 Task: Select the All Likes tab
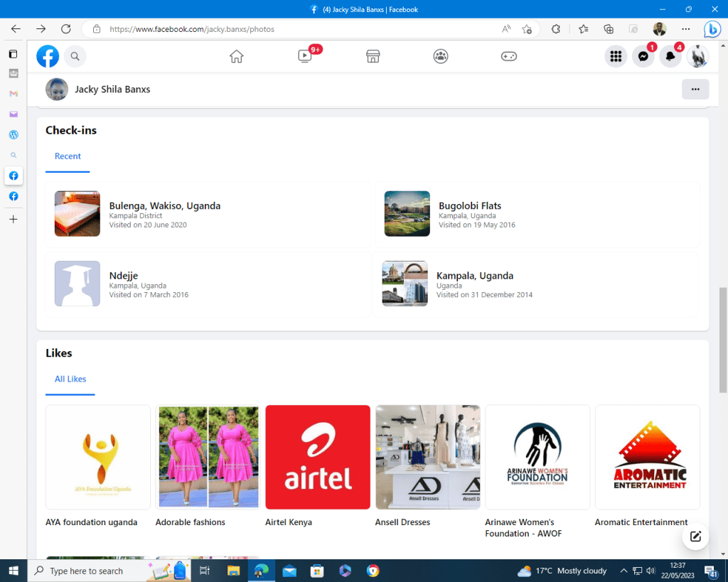click(70, 379)
